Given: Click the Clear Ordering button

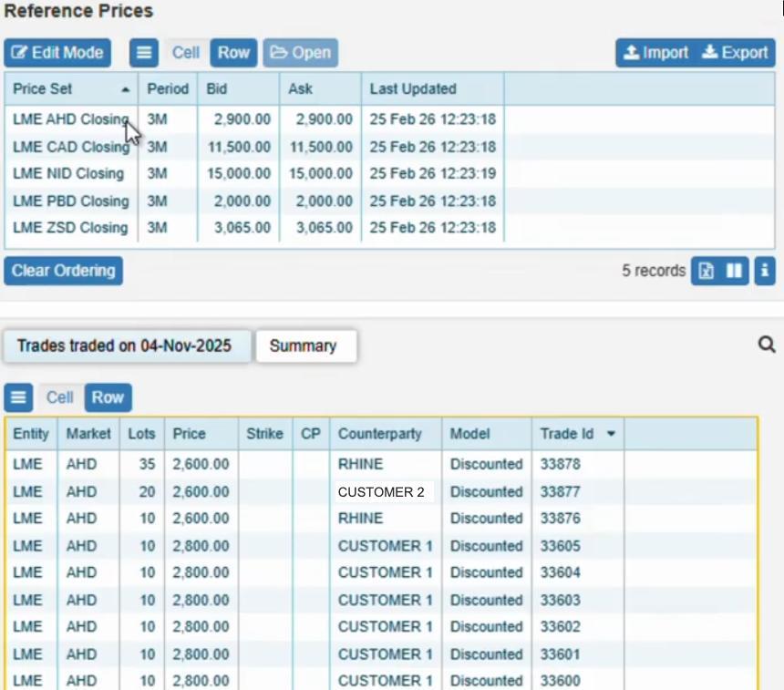Looking at the screenshot, I should (x=64, y=271).
